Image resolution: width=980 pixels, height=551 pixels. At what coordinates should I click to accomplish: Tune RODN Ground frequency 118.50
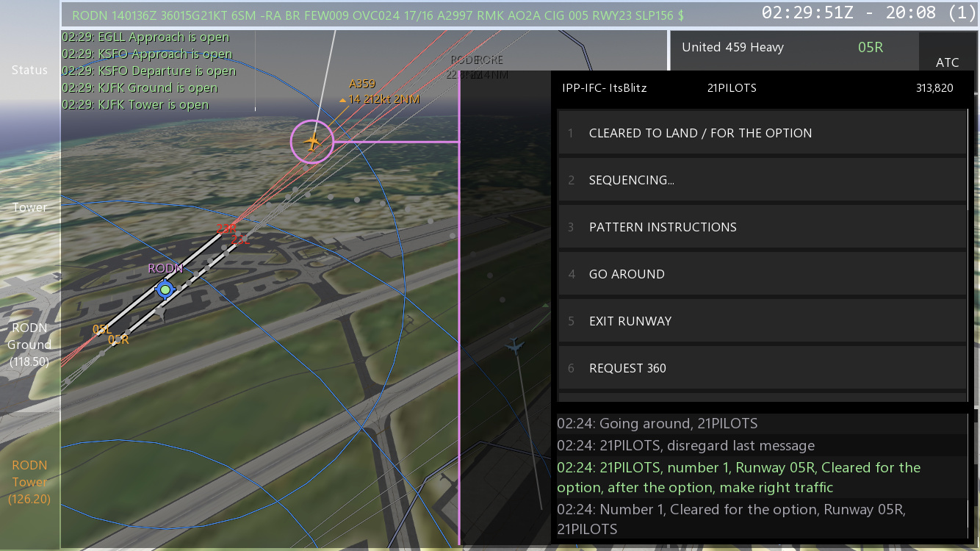point(29,345)
